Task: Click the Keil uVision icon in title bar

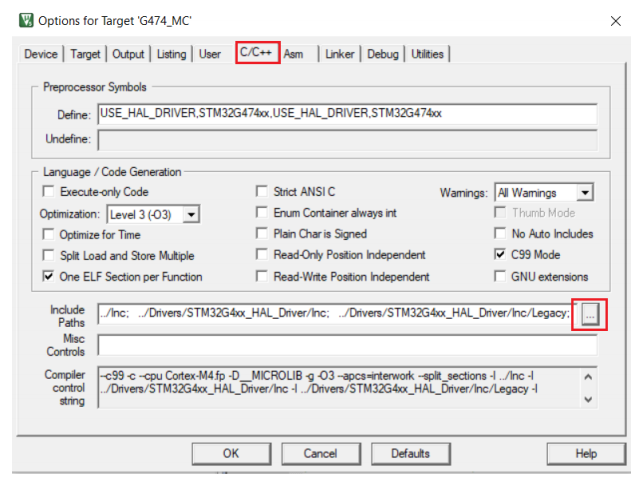Action: click(26, 20)
